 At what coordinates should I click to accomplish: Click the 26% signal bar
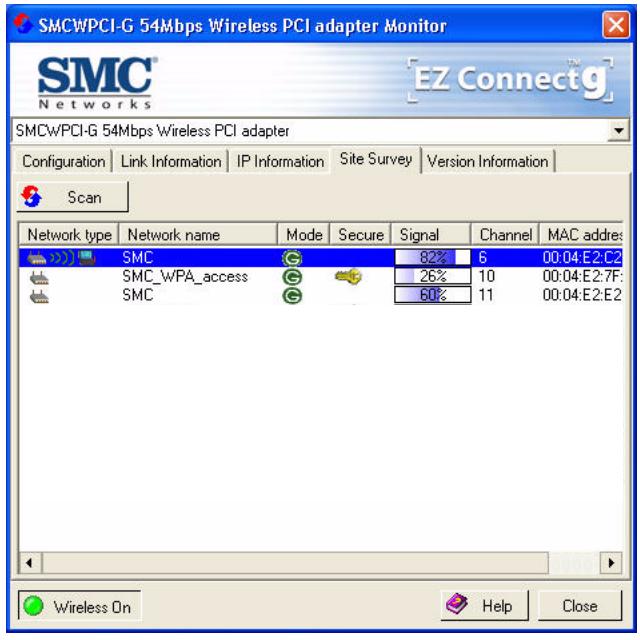tap(433, 276)
